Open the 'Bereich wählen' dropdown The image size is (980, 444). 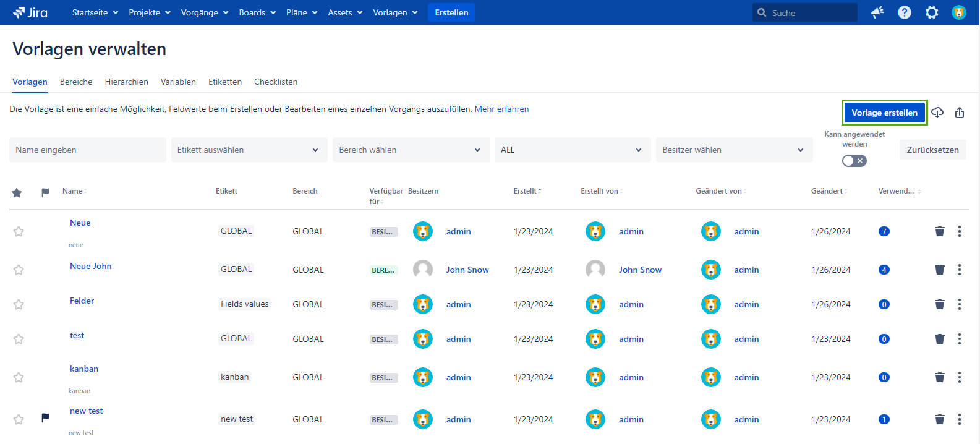click(x=410, y=150)
